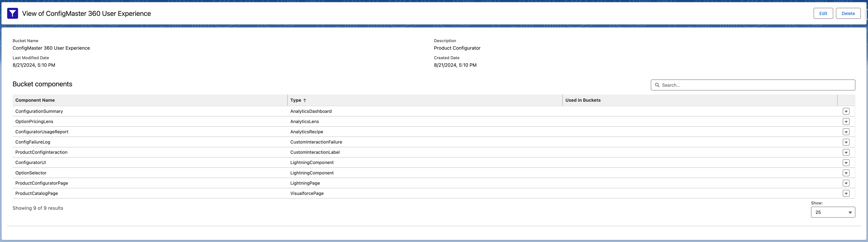Screen dimensions: 868x242
Task: Click the Product Configurator description value
Action: point(457,48)
